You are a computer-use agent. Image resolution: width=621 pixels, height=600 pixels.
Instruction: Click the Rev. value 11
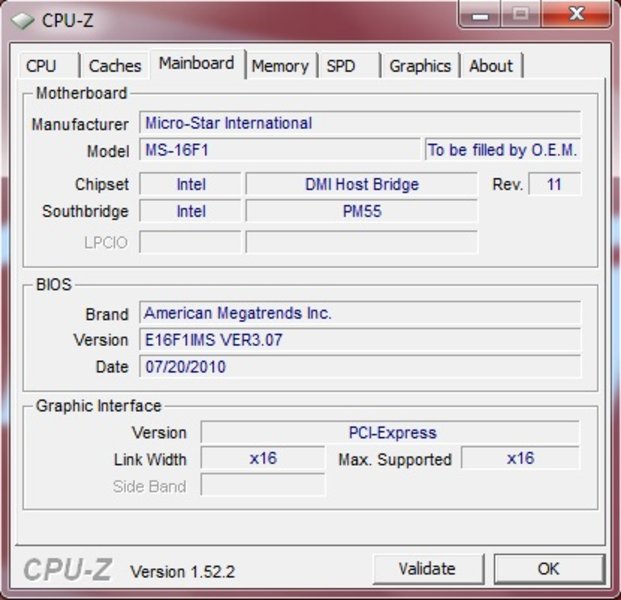(554, 184)
